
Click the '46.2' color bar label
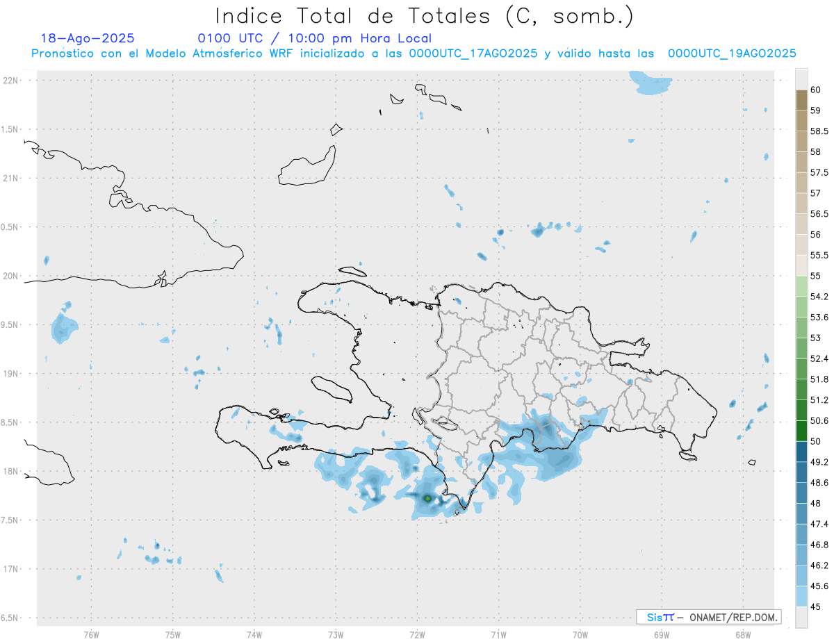(x=819, y=565)
